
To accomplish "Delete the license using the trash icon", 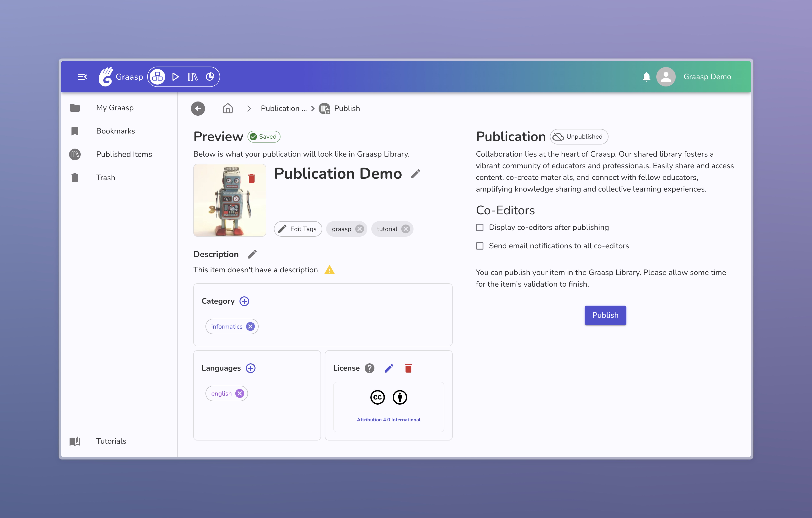I will click(409, 368).
